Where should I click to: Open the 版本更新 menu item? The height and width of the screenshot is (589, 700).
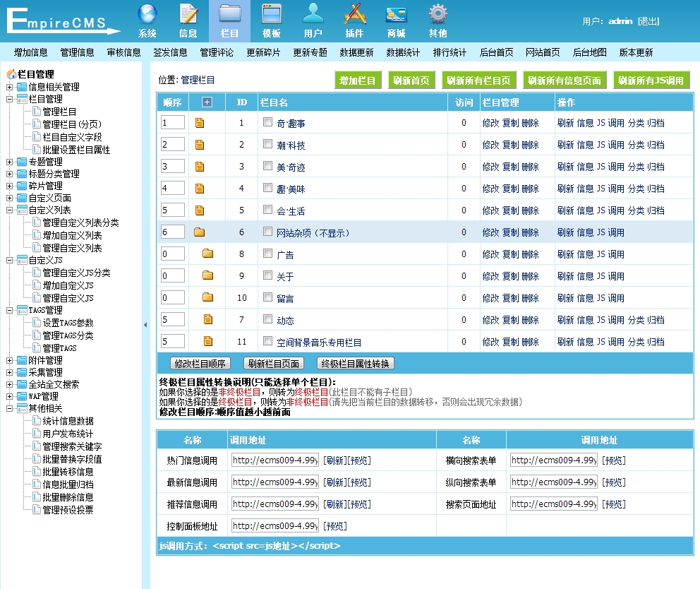point(636,52)
